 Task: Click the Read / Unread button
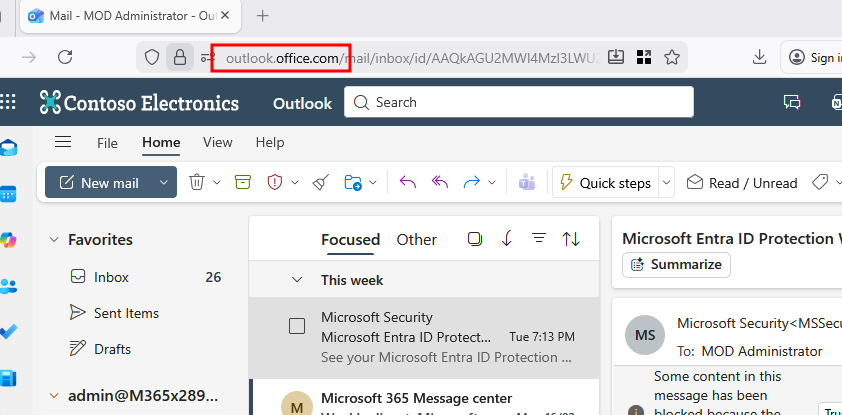point(742,183)
